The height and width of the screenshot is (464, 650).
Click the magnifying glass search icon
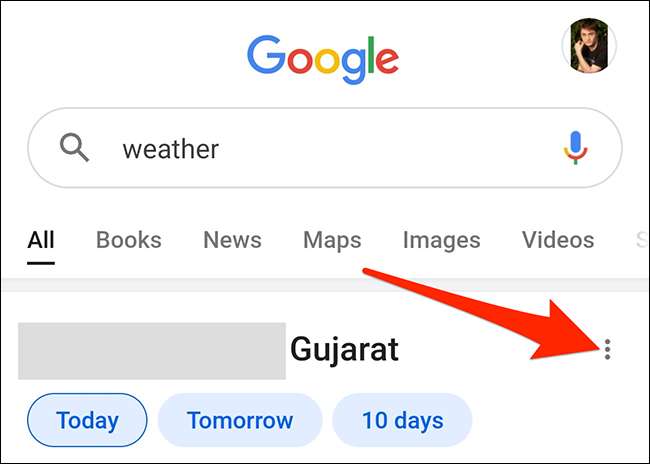75,149
